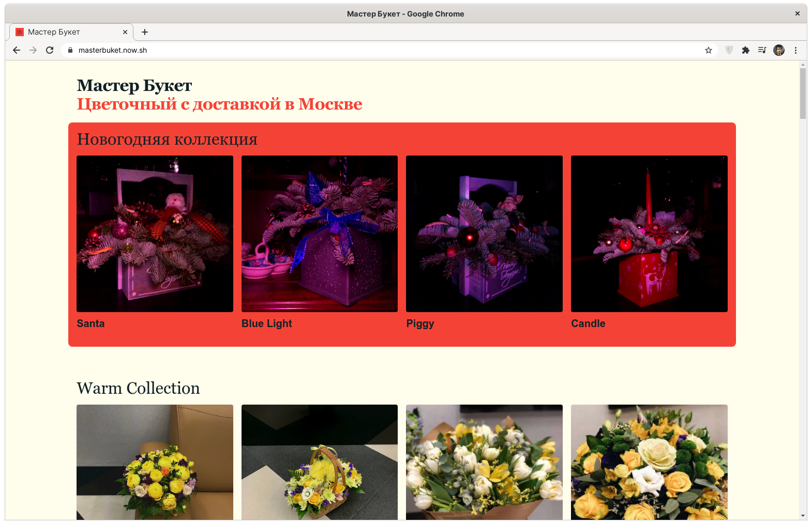Click the Santa product title
Image resolution: width=812 pixels, height=525 pixels.
click(91, 323)
